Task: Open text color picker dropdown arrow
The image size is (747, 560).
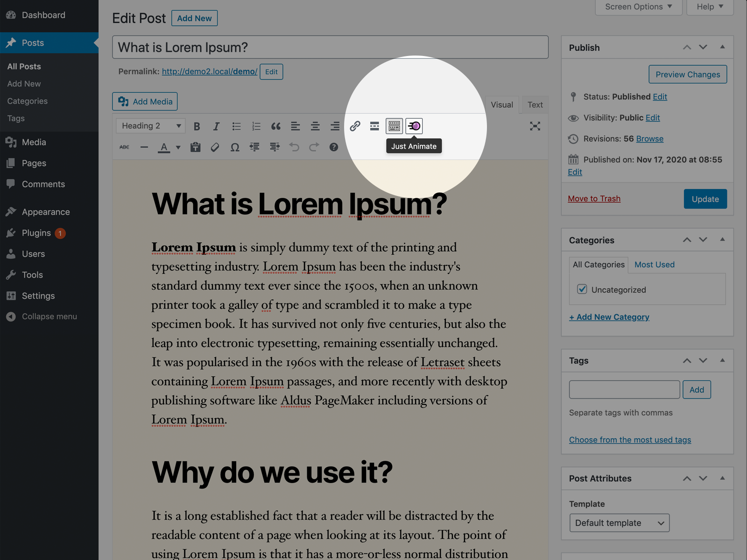Action: coord(178,147)
